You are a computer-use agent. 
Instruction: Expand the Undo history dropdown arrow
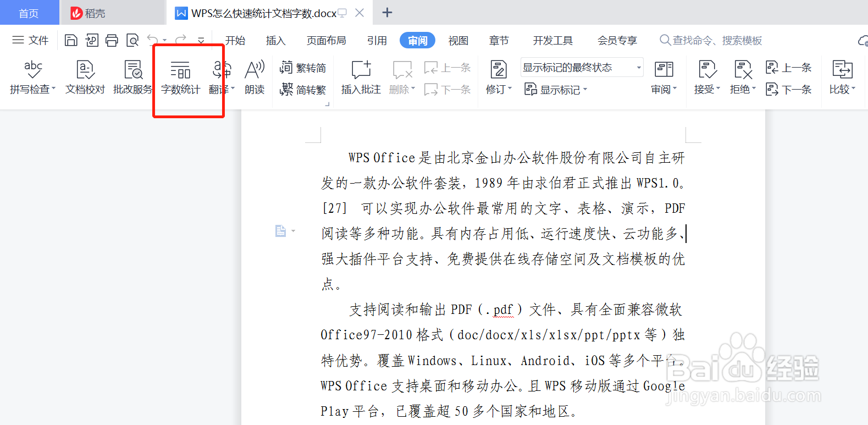coord(164,41)
